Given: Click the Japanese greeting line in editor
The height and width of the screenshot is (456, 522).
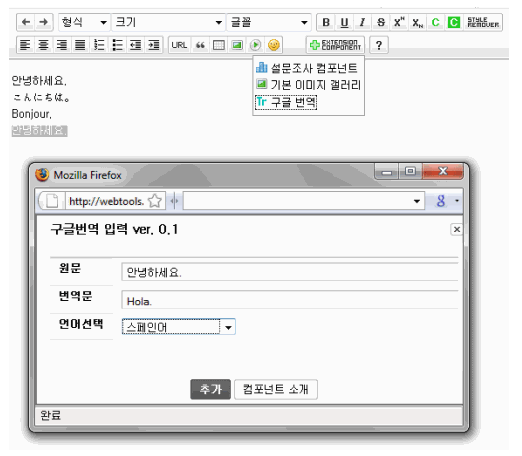Looking at the screenshot, I should 41,97.
